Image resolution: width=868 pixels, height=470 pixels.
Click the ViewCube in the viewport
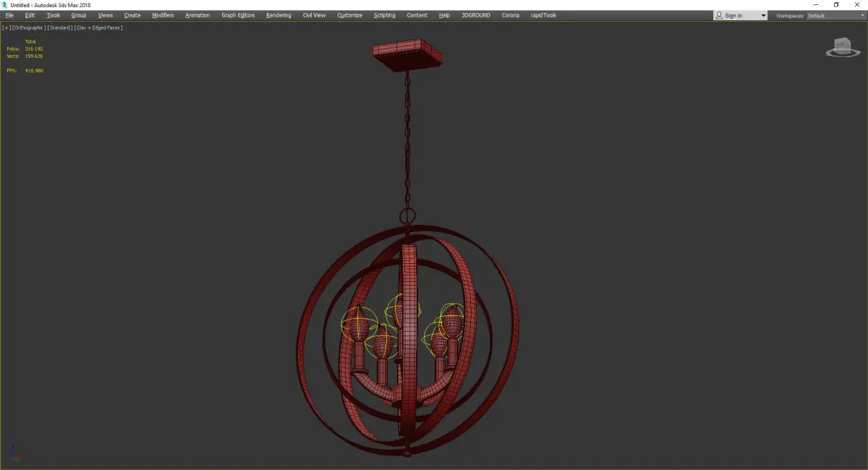[841, 47]
